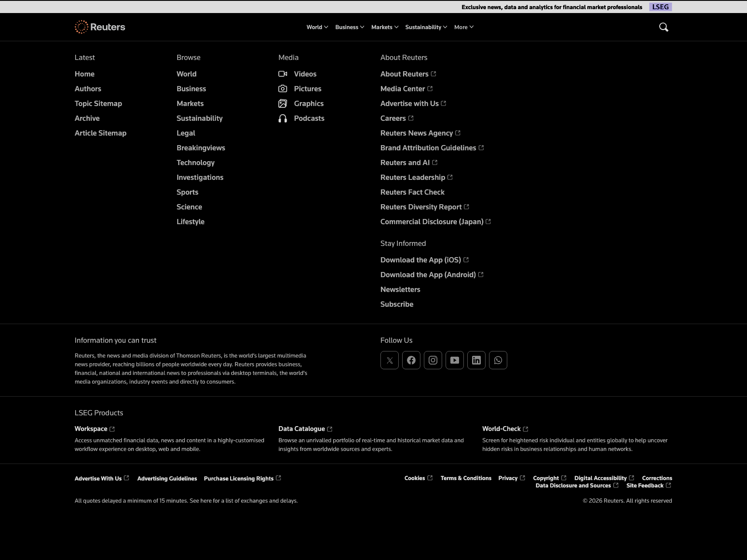This screenshot has height=560, width=747.
Task: Click external-link icon next to Data Catalogue
Action: click(x=330, y=429)
